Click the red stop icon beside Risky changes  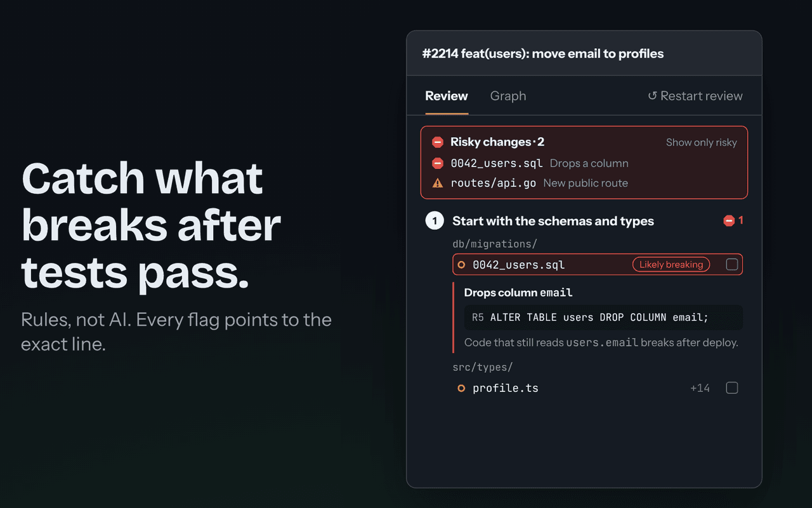click(438, 142)
